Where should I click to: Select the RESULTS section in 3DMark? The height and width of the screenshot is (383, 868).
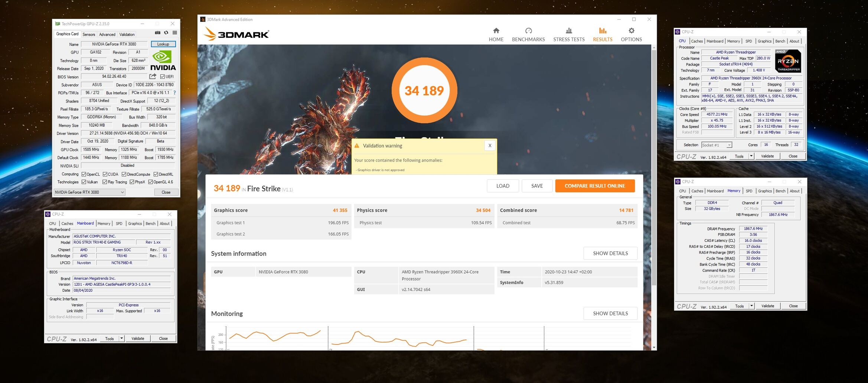(603, 35)
